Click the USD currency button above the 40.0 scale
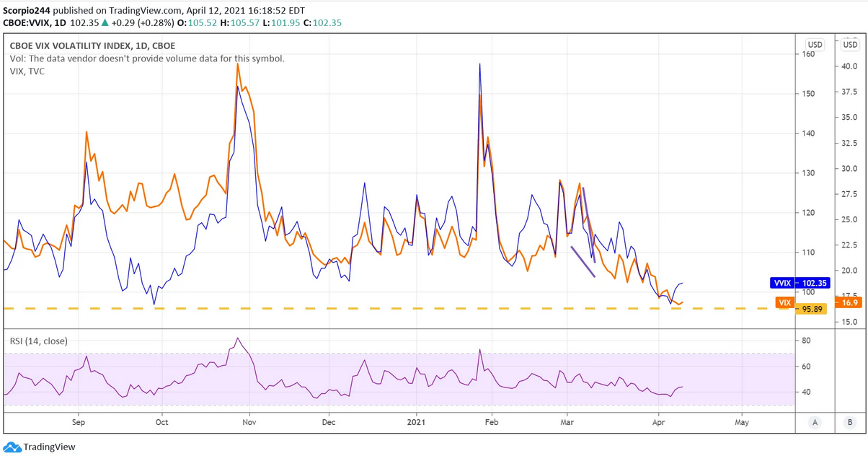 click(x=851, y=45)
